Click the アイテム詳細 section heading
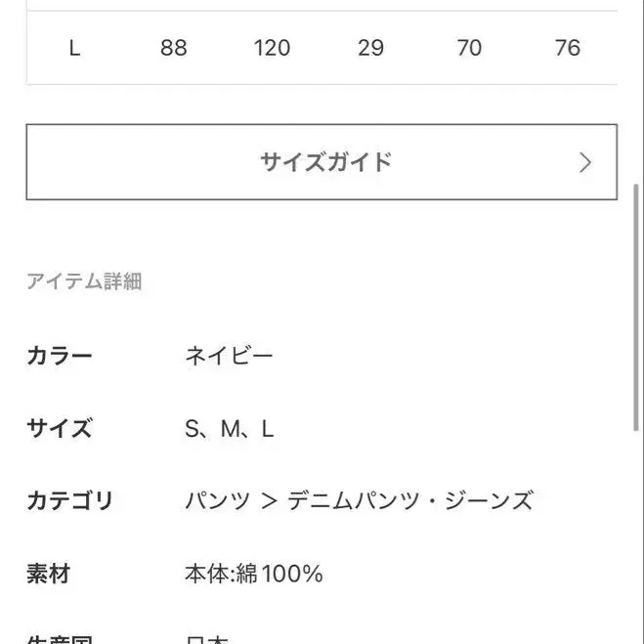 [x=84, y=282]
